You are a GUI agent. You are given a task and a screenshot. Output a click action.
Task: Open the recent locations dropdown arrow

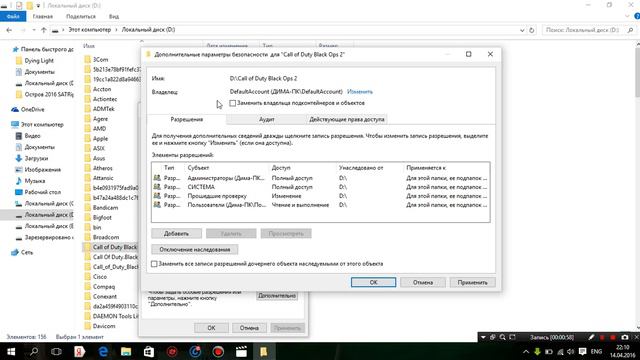[x=33, y=30]
